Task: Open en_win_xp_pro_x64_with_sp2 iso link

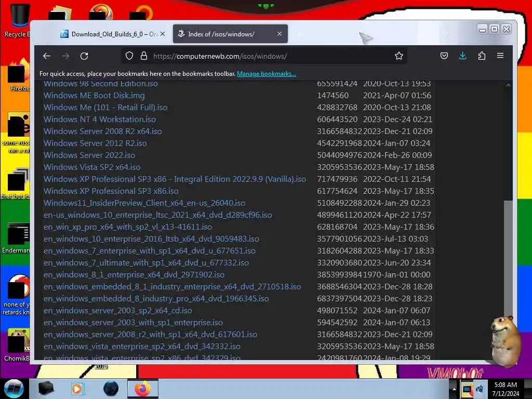Action: click(x=128, y=227)
